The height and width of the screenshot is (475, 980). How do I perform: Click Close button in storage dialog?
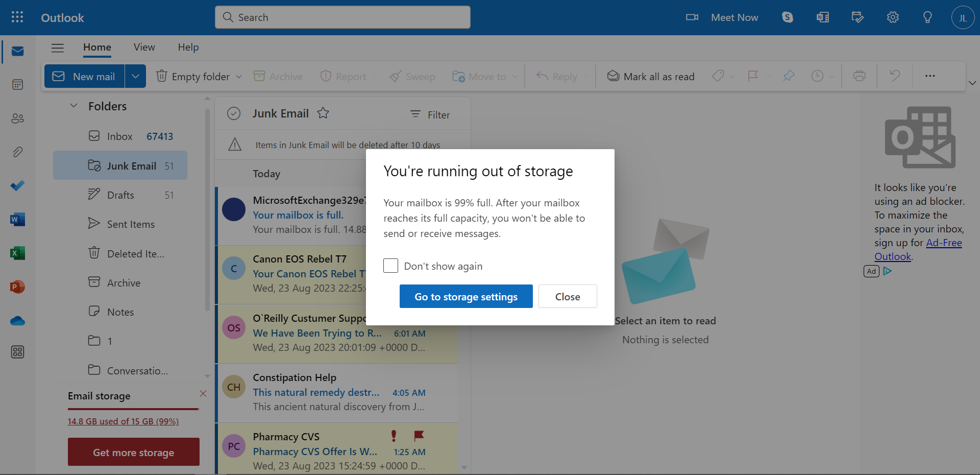568,296
